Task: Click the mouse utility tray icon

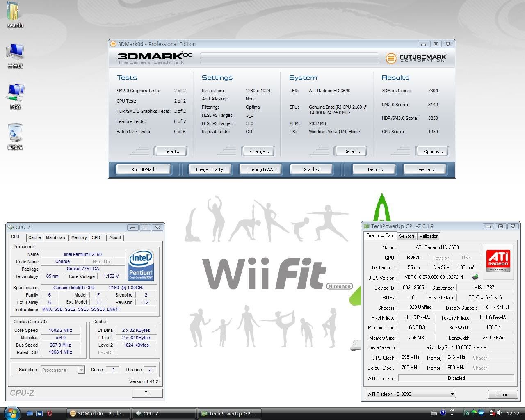Action: (x=466, y=413)
